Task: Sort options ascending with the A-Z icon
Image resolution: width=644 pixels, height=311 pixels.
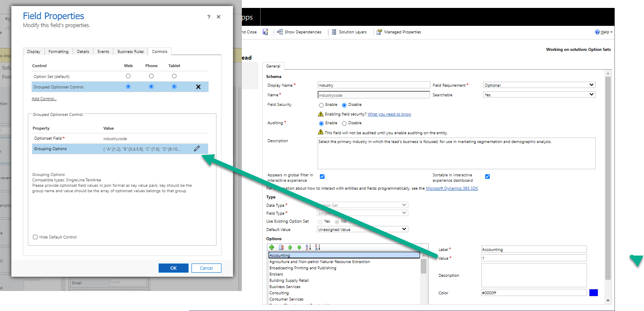Action: pyautogui.click(x=308, y=248)
